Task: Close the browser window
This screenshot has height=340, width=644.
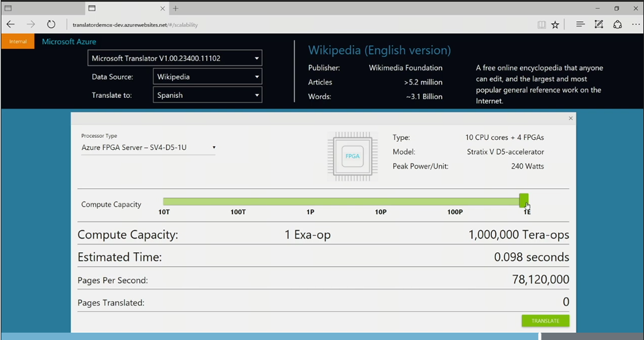Action: (x=635, y=8)
